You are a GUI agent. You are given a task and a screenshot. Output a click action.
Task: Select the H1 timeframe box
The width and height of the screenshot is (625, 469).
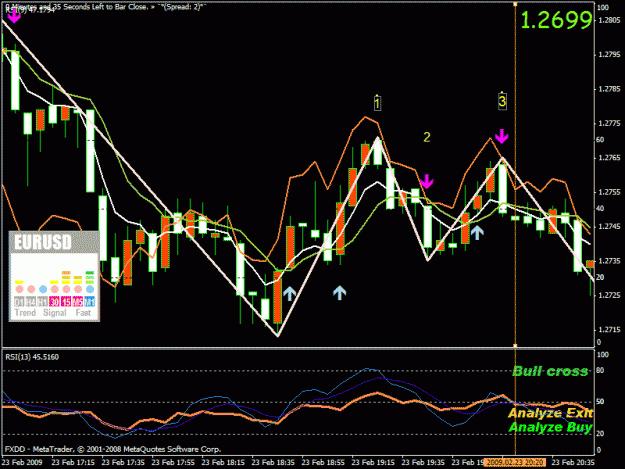tap(43, 302)
